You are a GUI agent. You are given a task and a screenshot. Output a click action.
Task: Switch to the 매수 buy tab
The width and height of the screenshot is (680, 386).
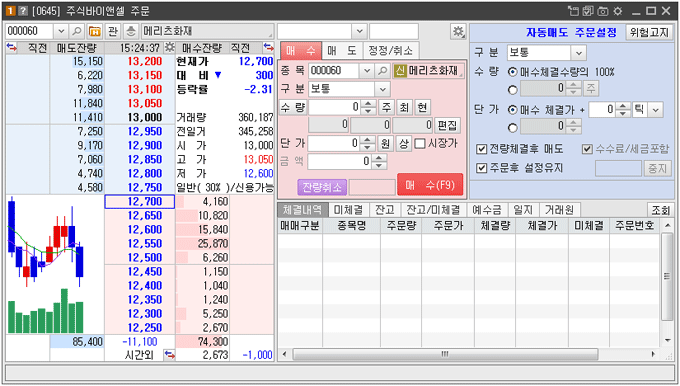click(x=301, y=51)
